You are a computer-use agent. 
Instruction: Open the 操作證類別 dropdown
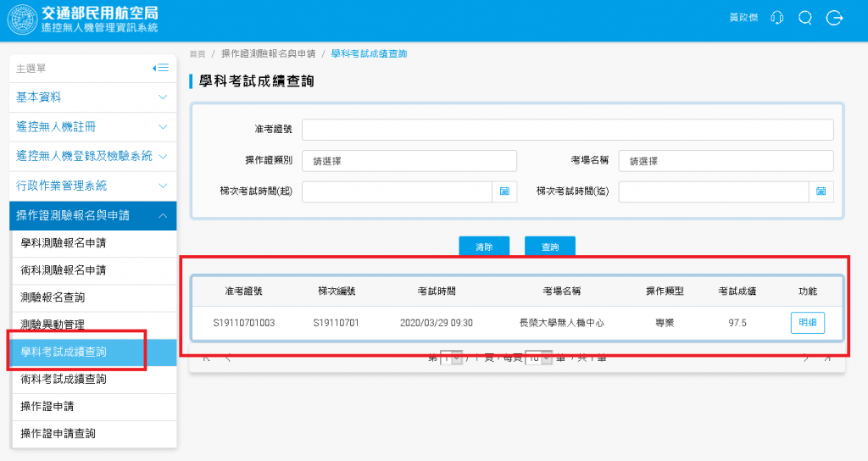[x=409, y=160]
